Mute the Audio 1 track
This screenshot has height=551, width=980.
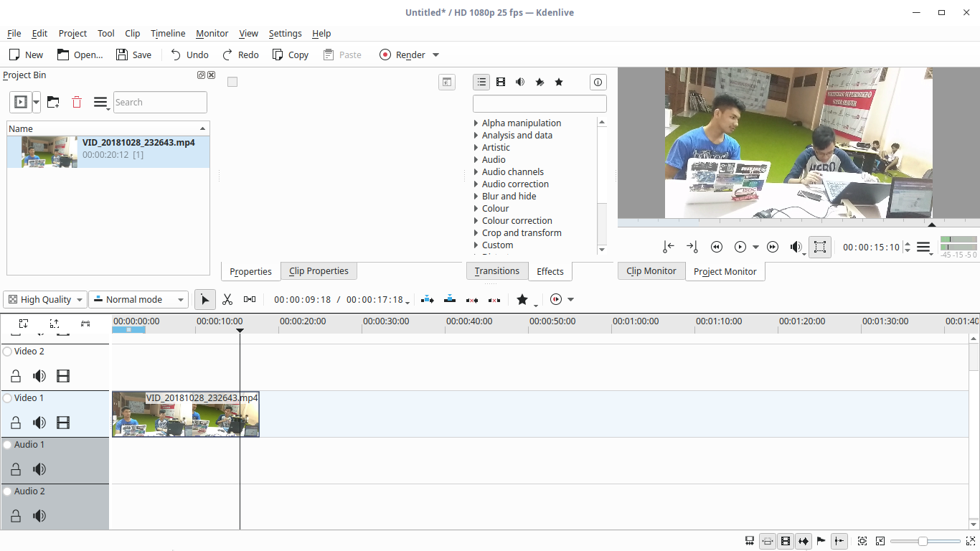(x=39, y=469)
